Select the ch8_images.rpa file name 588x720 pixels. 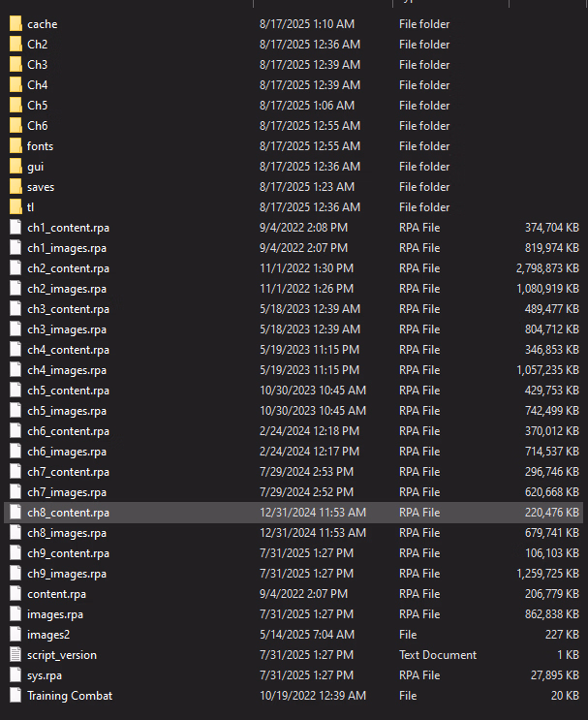point(67,533)
